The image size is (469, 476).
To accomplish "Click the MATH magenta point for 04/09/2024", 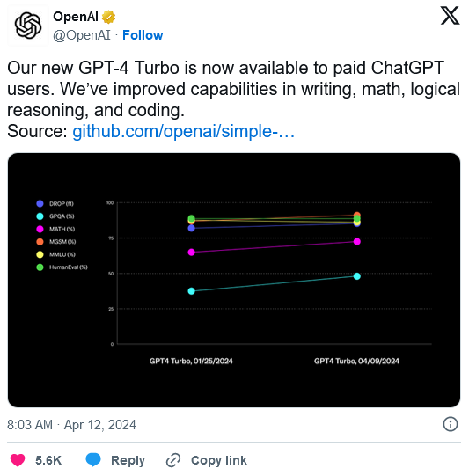I will 357,242.
